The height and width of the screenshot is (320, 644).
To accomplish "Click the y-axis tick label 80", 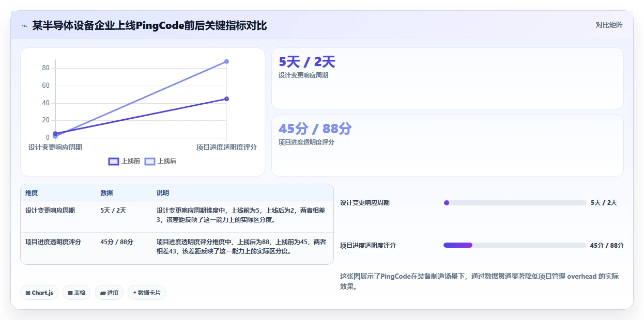I will pos(45,68).
